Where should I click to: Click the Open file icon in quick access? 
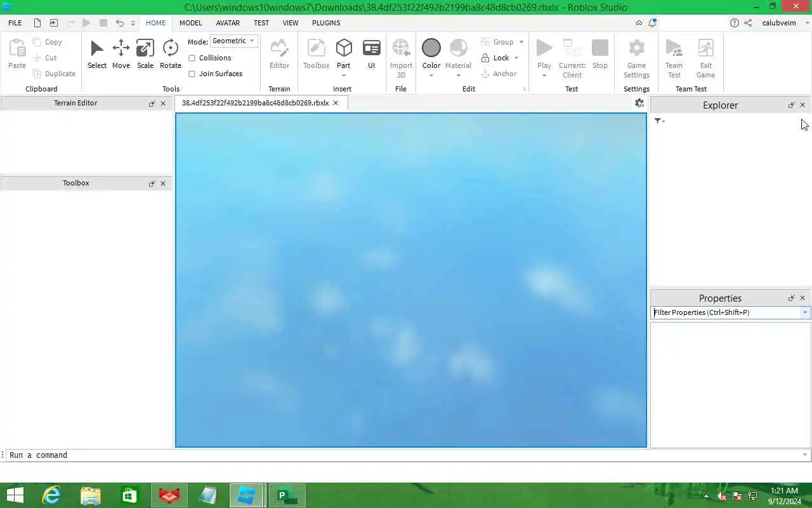pos(53,23)
